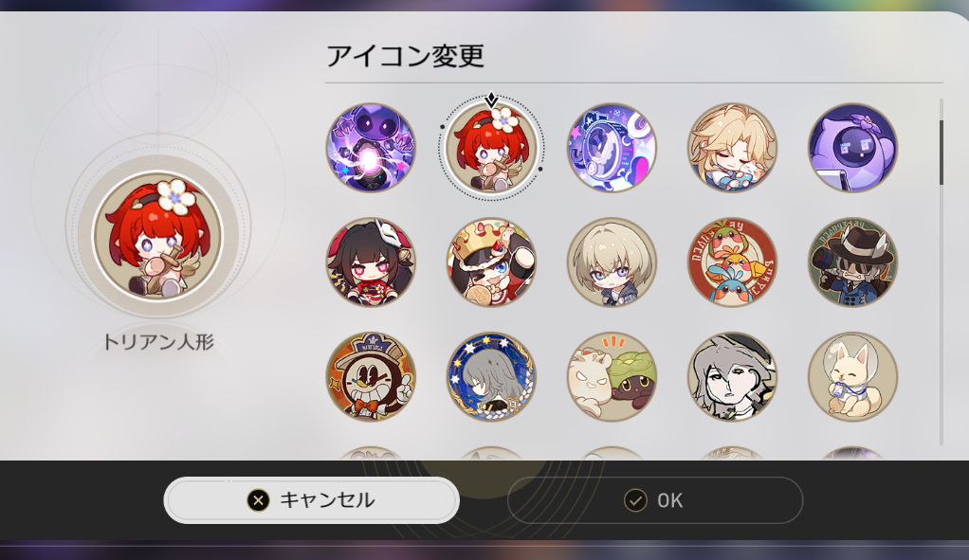969x560 pixels.
Task: Click the アイコン変更 heading text
Action: pos(405,56)
